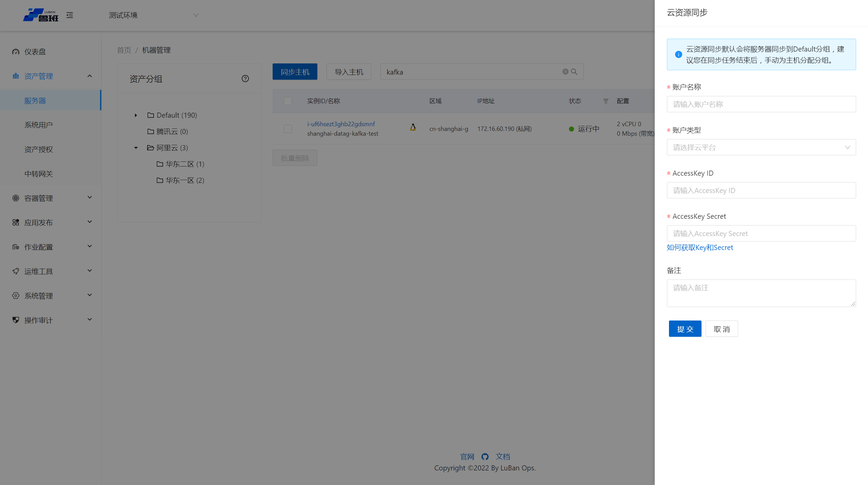The height and width of the screenshot is (485, 868).
Task: Toggle the select-all checkbox in the table header
Action: [x=288, y=101]
